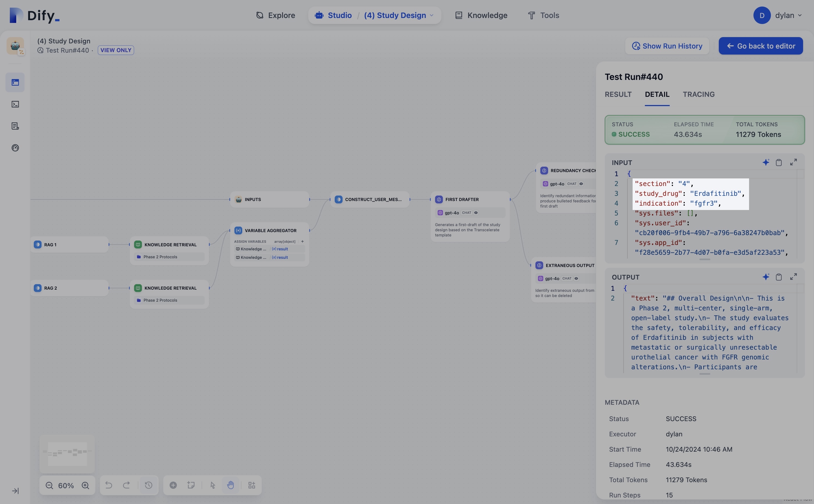Image resolution: width=814 pixels, height=504 pixels.
Task: Select the INPUTS node
Action: click(269, 199)
